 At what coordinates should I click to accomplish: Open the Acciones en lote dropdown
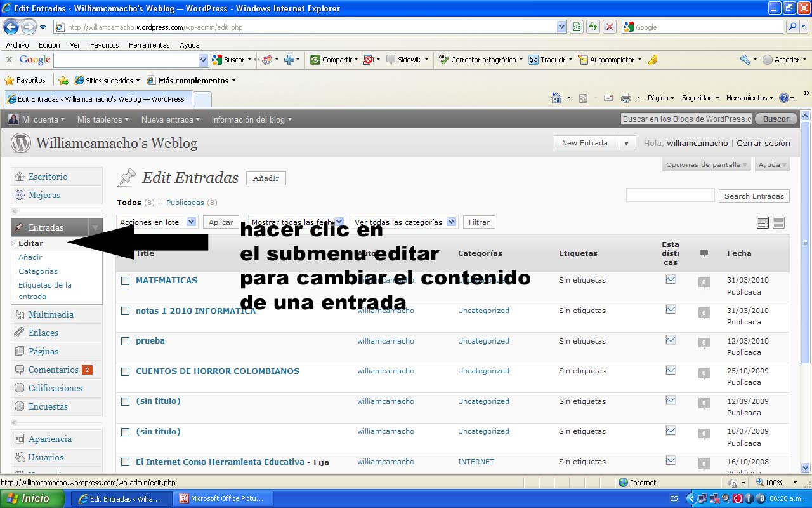(x=158, y=222)
